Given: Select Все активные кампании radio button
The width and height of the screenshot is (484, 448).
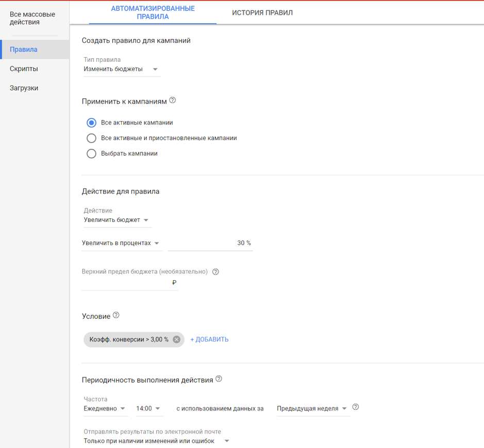Looking at the screenshot, I should pyautogui.click(x=92, y=123).
